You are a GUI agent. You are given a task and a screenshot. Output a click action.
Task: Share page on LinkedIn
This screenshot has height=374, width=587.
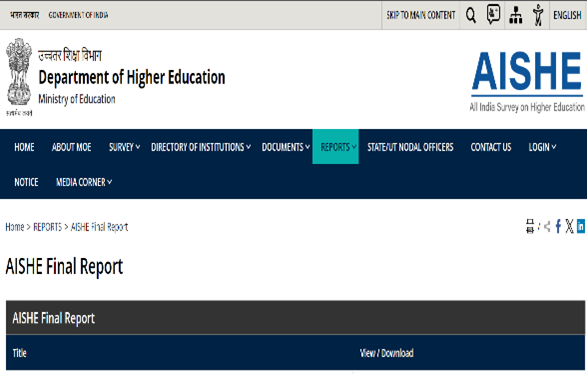pos(581,226)
